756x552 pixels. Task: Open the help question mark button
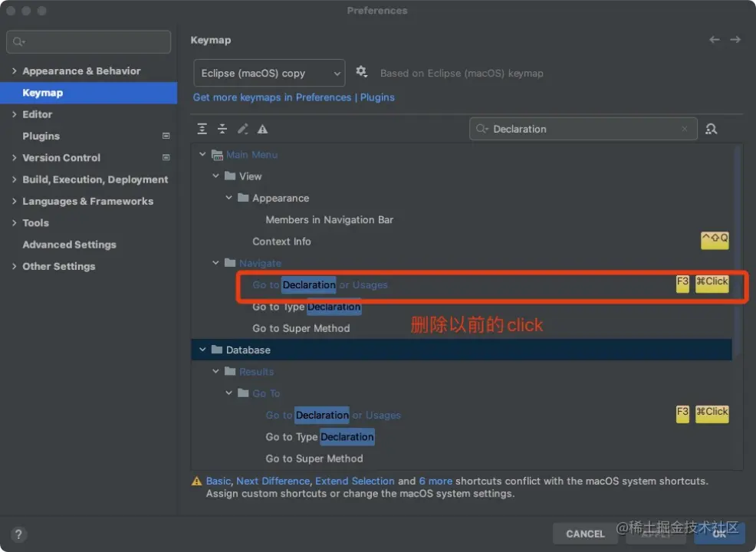pyautogui.click(x=18, y=534)
